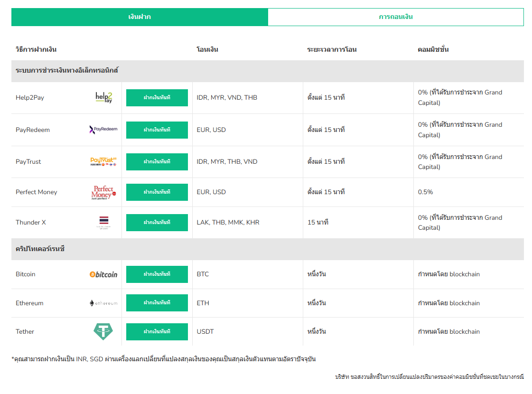Viewport: 532px width, 394px height.
Task: Click the วิธีการฝากเงิน column header
Action: 36,49
